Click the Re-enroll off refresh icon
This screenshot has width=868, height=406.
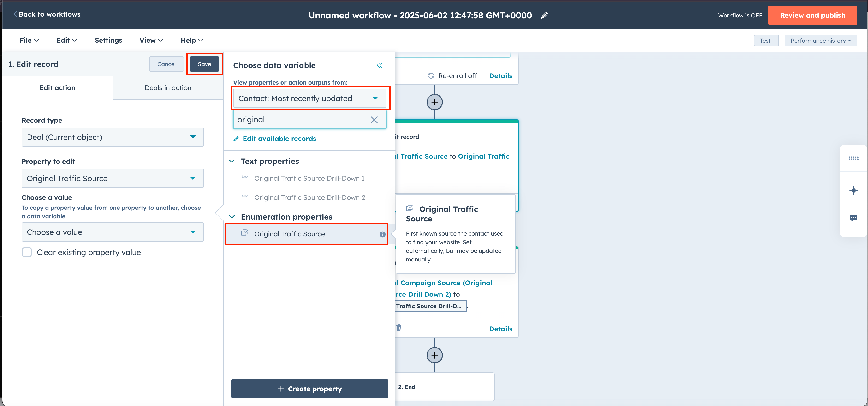click(431, 76)
